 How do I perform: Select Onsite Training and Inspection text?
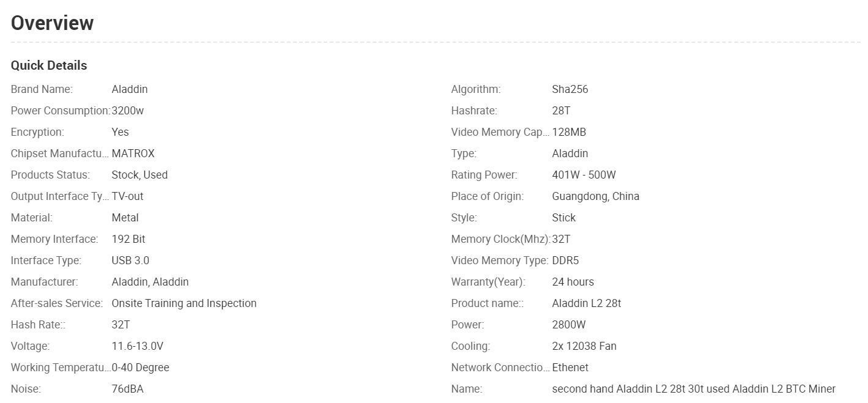pyautogui.click(x=184, y=303)
